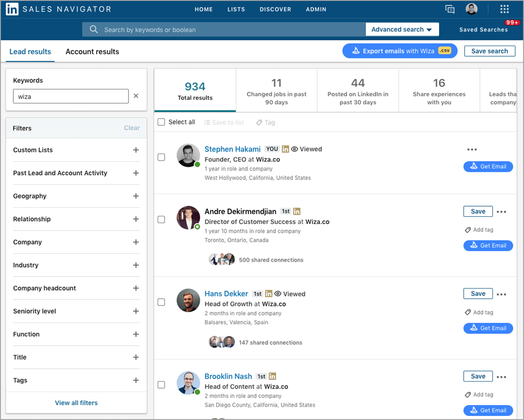This screenshot has width=524, height=420.
Task: Click Export emails with Wiza button
Action: point(400,51)
